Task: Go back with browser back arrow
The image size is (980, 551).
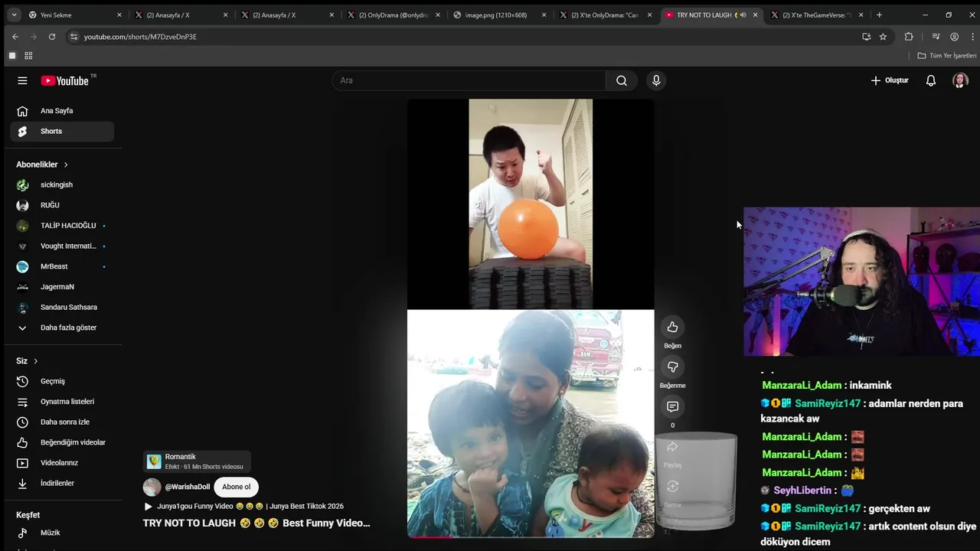Action: point(15,37)
